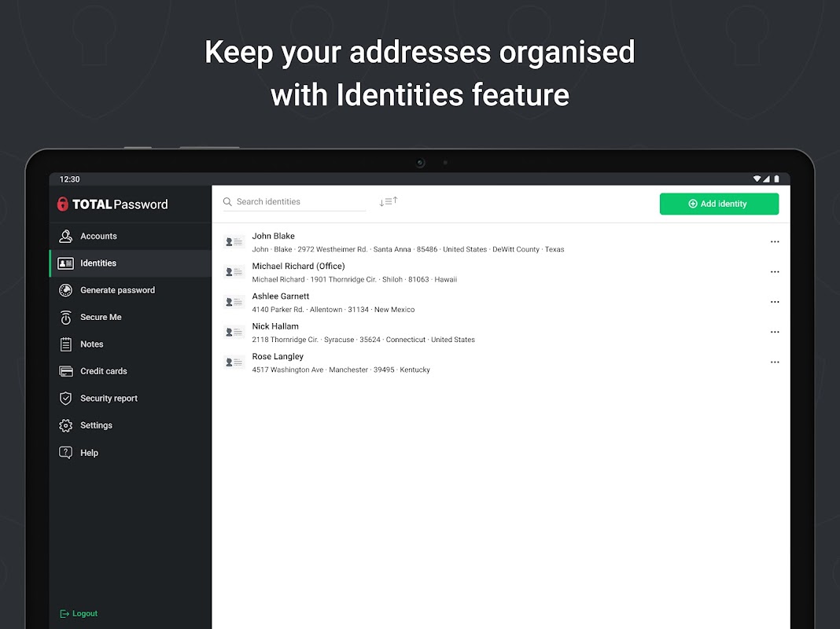The image size is (840, 629).
Task: Select the Identities menu item
Action: click(x=131, y=263)
